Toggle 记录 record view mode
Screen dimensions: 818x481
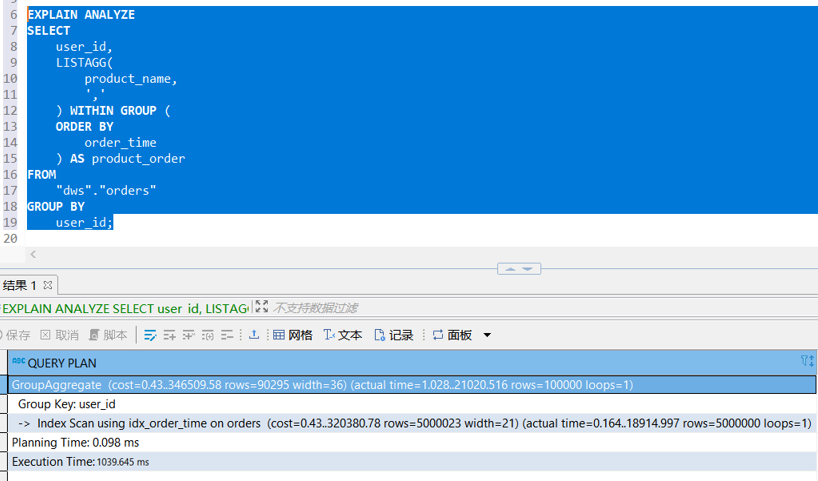point(393,335)
